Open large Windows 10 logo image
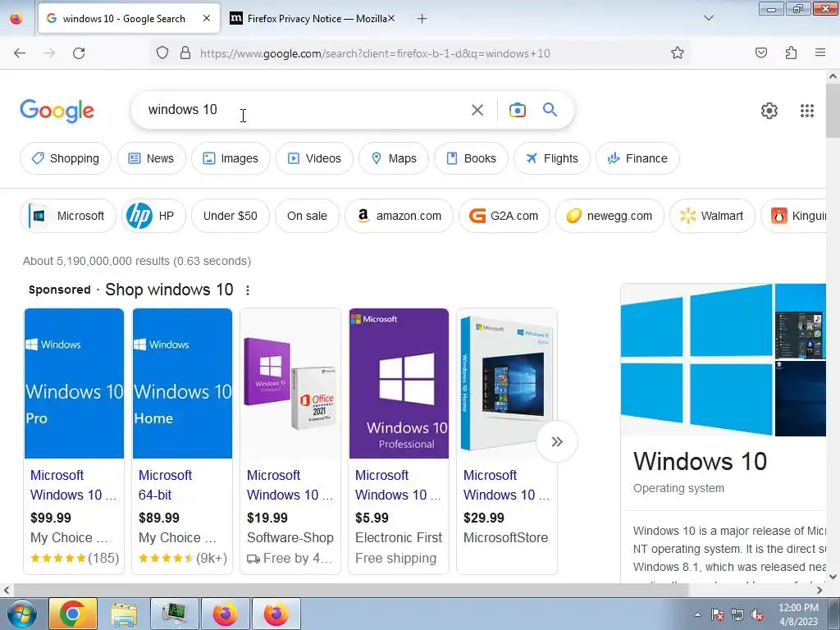840x630 pixels. click(x=696, y=360)
